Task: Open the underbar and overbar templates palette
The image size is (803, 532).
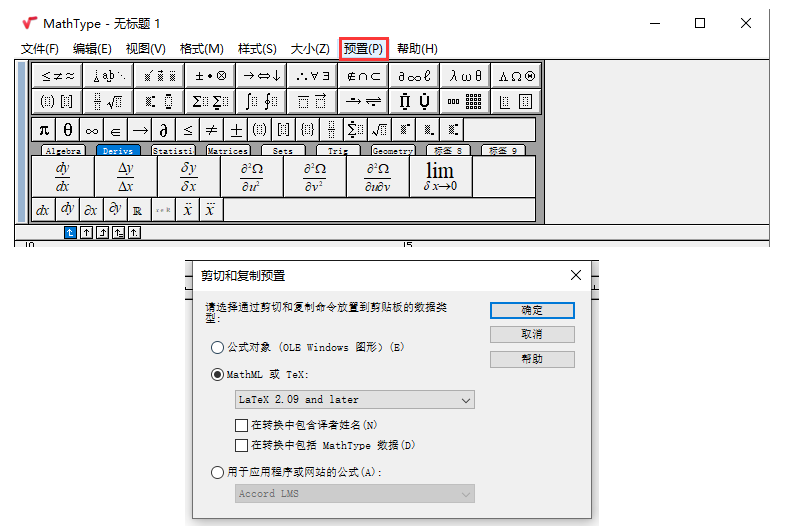Action: click(x=312, y=101)
